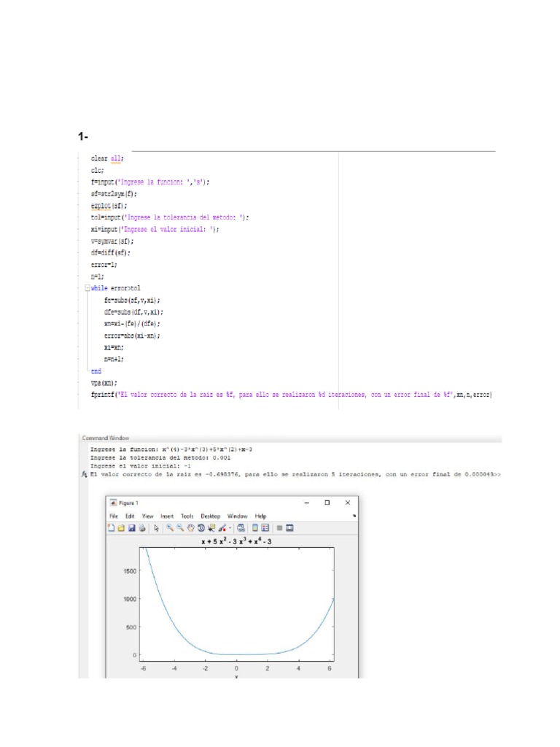Click the Show Plot Tools and Dock icon
The height and width of the screenshot is (747, 560).
(x=289, y=528)
